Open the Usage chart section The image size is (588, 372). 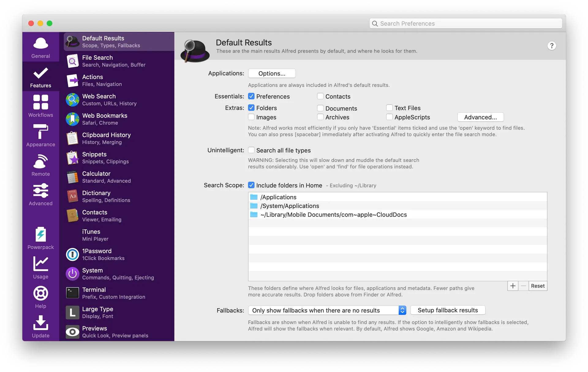click(40, 268)
